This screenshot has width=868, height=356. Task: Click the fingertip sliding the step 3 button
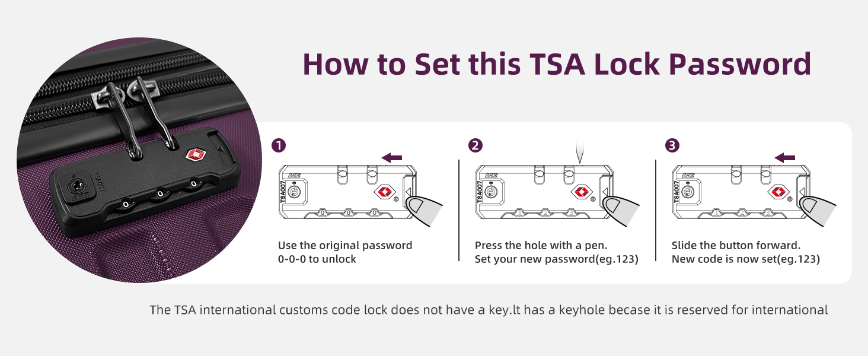pyautogui.click(x=817, y=209)
